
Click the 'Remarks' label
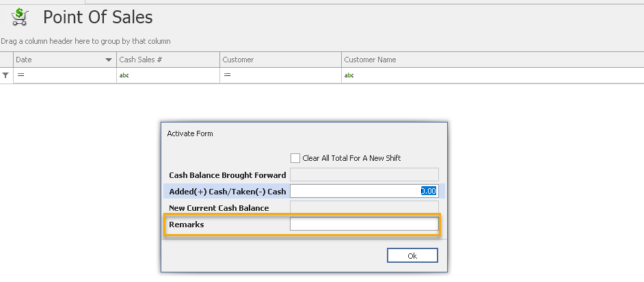(x=187, y=225)
